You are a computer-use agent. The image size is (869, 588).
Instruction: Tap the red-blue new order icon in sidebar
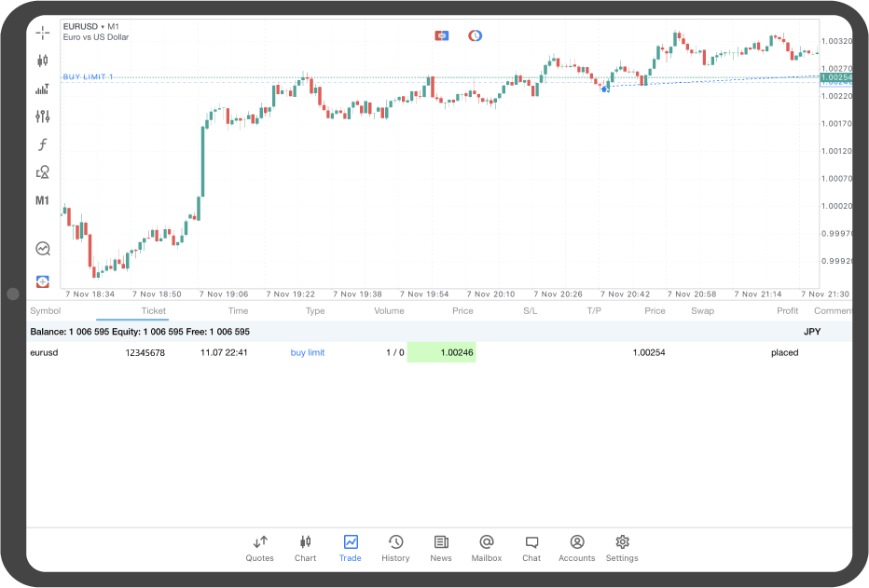pyautogui.click(x=43, y=281)
